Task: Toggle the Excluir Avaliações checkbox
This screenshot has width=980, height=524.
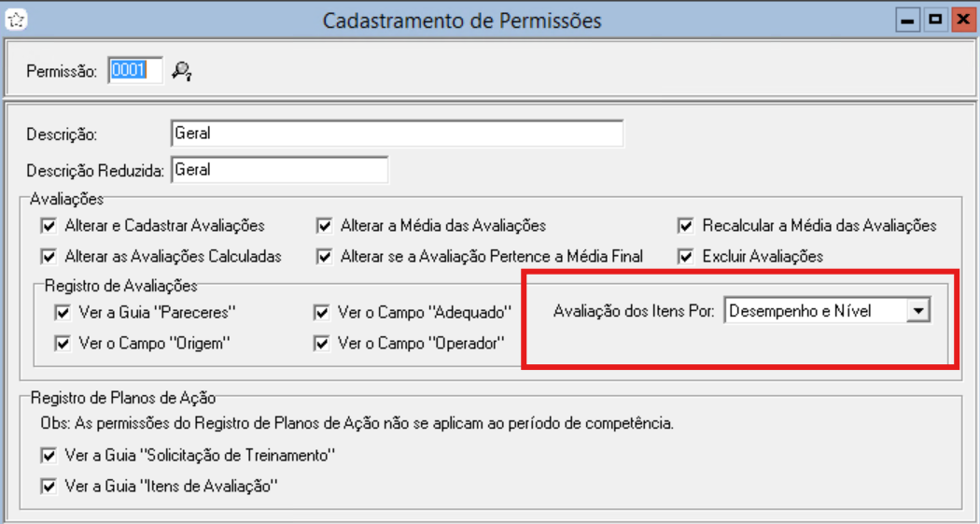Action: (686, 256)
